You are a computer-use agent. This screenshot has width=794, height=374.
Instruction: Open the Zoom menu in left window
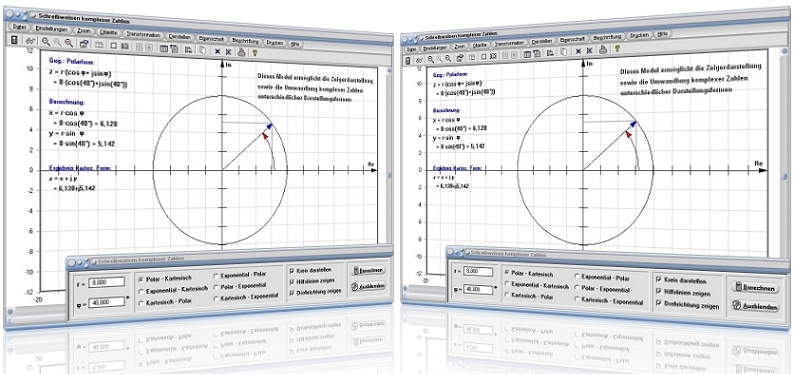[84, 31]
